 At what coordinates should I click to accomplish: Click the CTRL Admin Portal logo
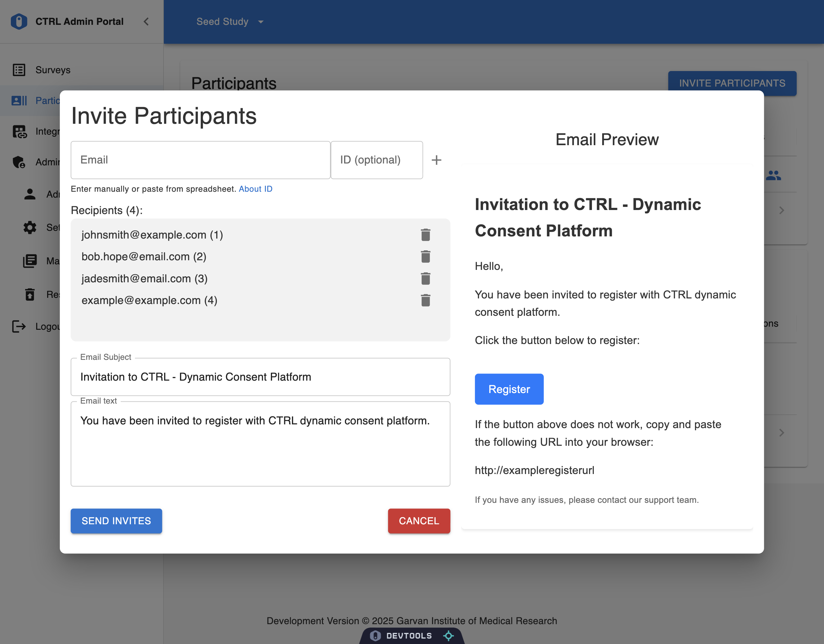pyautogui.click(x=19, y=21)
